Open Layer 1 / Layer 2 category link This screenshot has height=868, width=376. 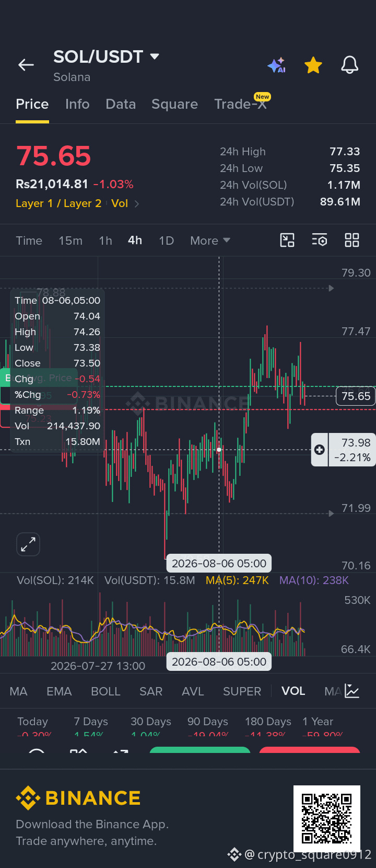point(58,203)
